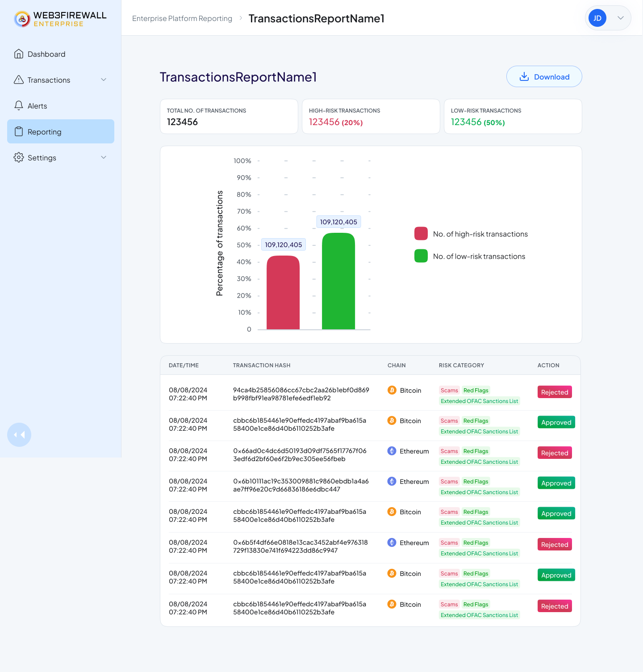The image size is (643, 672).
Task: Click hash starting 94ca4b25856086cc
Action: pyautogui.click(x=301, y=394)
